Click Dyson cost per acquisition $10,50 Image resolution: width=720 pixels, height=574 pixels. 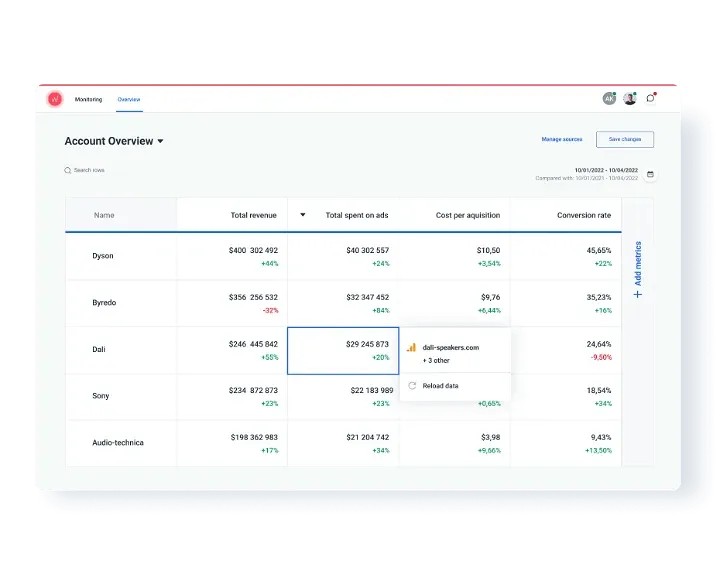click(x=488, y=250)
